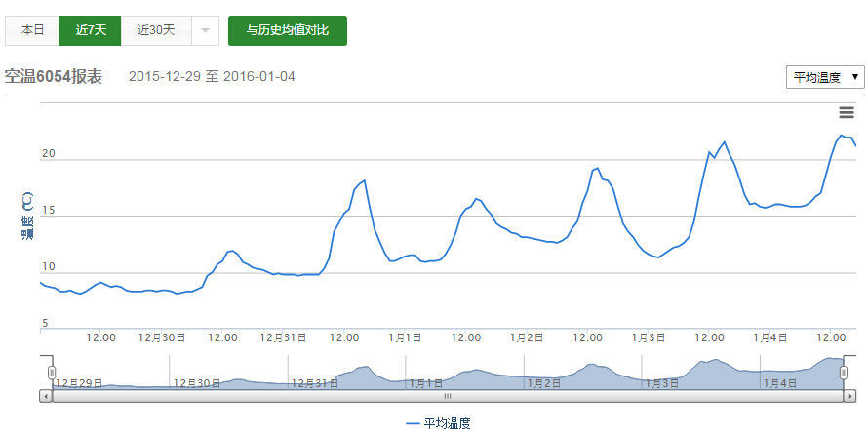This screenshot has width=868, height=435.
Task: Select the 近7天 time range
Action: tap(90, 30)
